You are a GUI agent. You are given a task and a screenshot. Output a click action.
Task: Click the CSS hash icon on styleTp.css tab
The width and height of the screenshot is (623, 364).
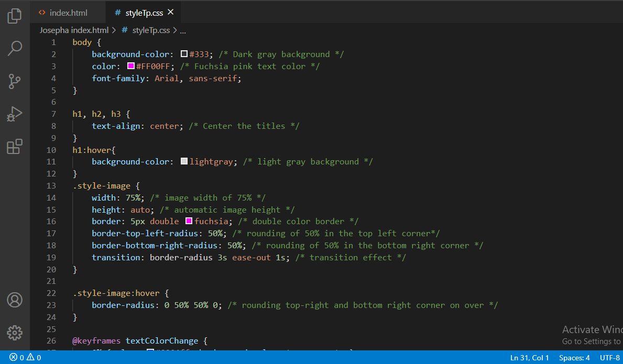point(117,13)
